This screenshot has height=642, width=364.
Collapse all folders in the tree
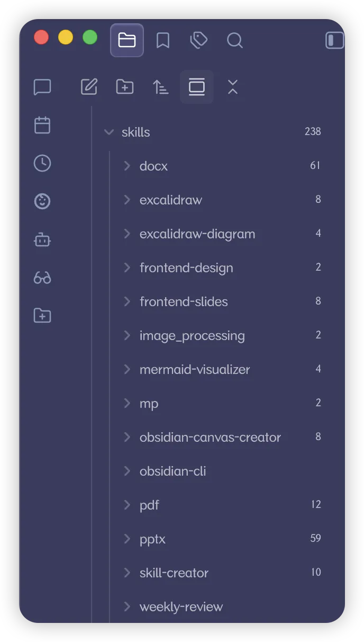[x=233, y=87]
